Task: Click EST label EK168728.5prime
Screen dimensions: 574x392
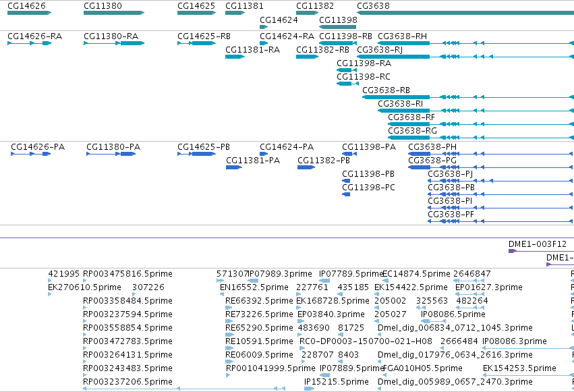Action: 333,301
